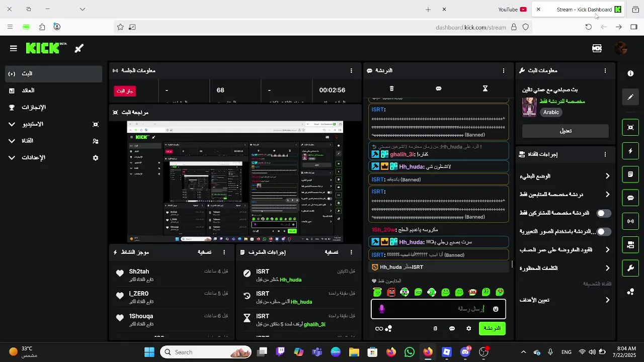Open three-dot menu of stream info panel
Screen dimensions: 644x362
(x=605, y=71)
